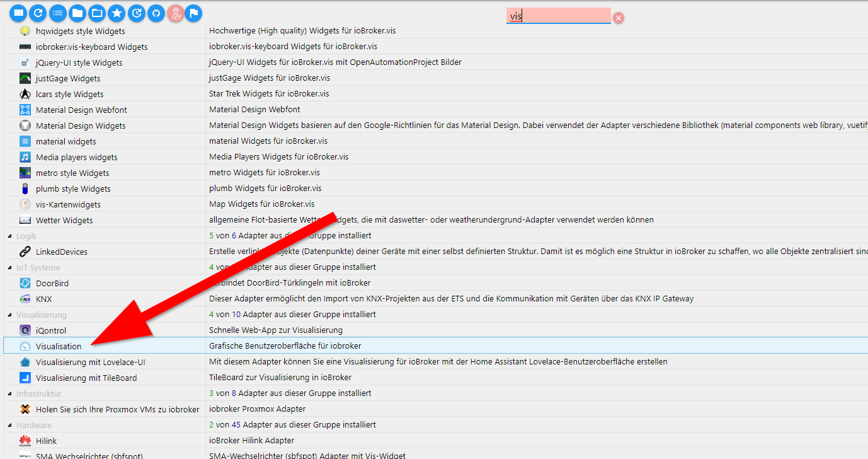
Task: Click 'Grafische Benutzeroberfläche für iobroker' description
Action: pos(285,346)
